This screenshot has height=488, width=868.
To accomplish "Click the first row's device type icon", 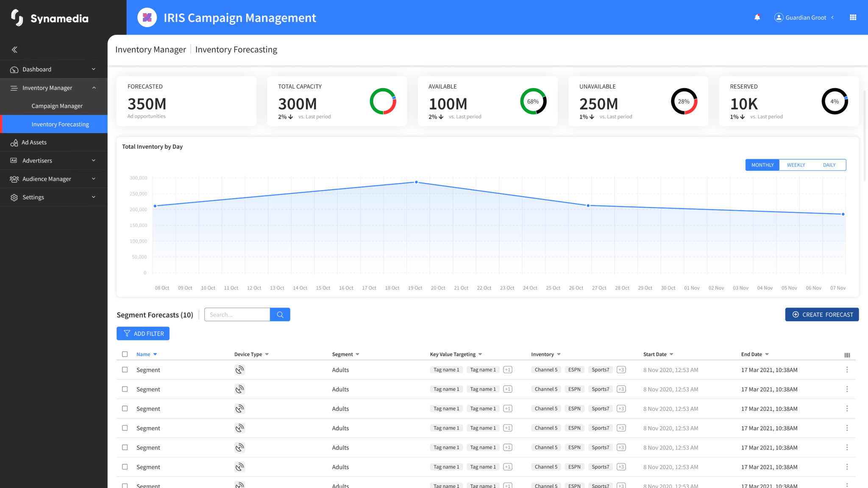I will coord(239,370).
